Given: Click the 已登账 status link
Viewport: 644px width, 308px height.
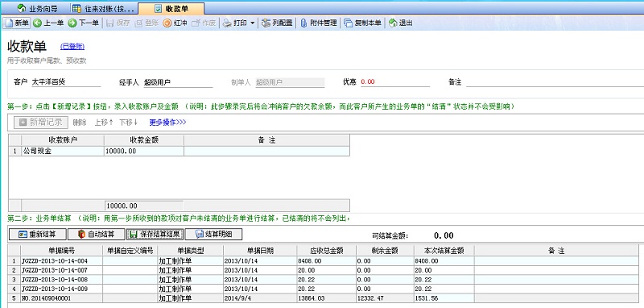Looking at the screenshot, I should tap(72, 47).
